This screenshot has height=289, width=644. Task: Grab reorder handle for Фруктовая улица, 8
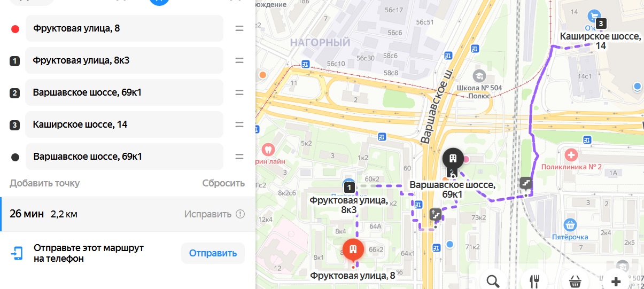239,28
